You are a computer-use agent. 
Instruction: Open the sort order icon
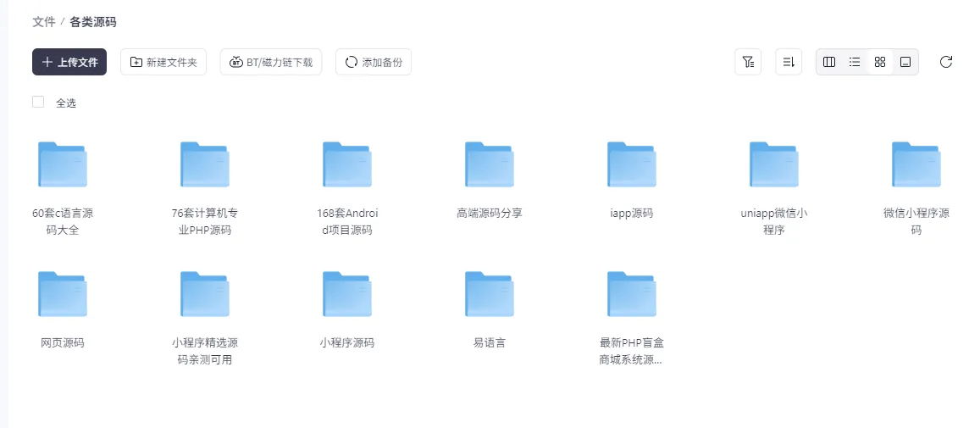pos(789,62)
